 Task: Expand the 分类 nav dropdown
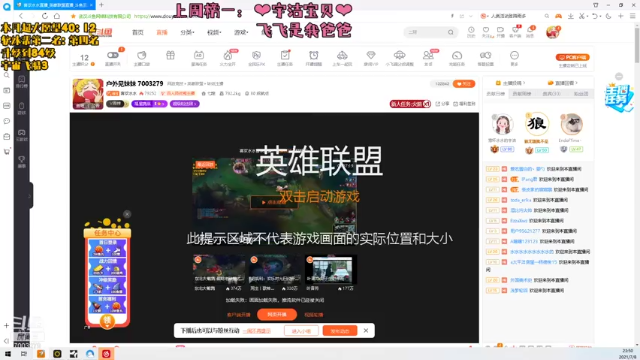click(x=187, y=32)
